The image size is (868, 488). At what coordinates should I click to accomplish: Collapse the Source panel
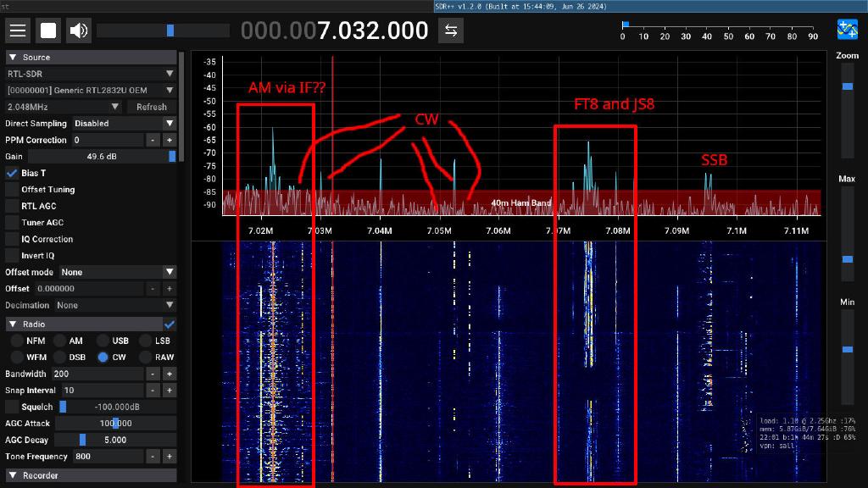click(x=11, y=57)
